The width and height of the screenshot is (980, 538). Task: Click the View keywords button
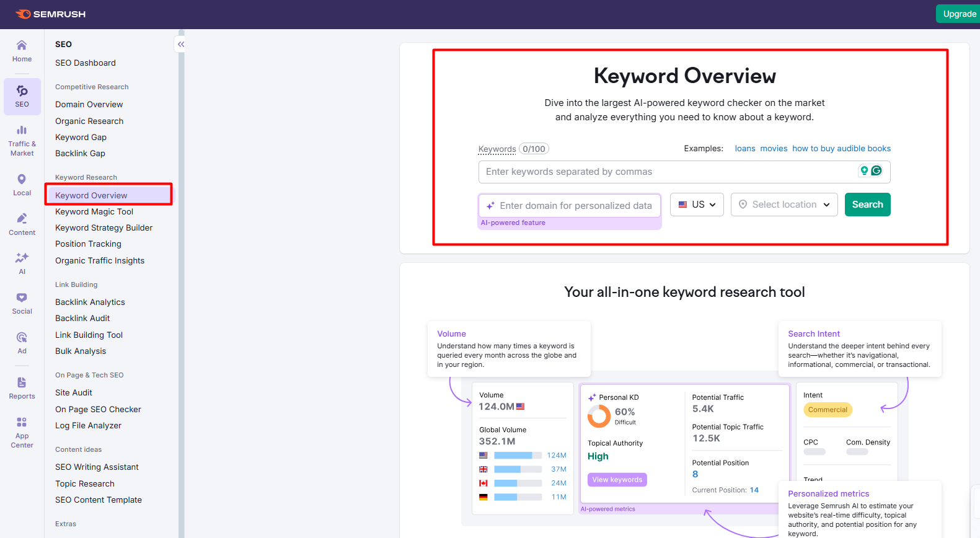coord(617,480)
